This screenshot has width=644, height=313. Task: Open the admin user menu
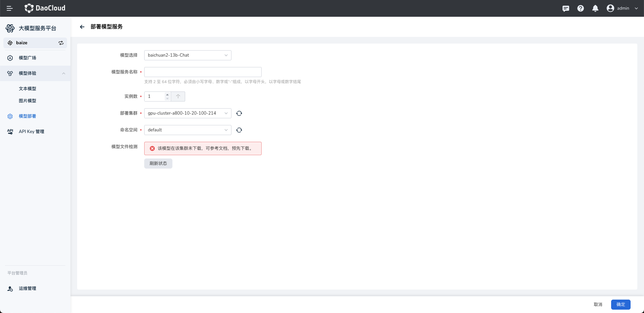tap(622, 8)
